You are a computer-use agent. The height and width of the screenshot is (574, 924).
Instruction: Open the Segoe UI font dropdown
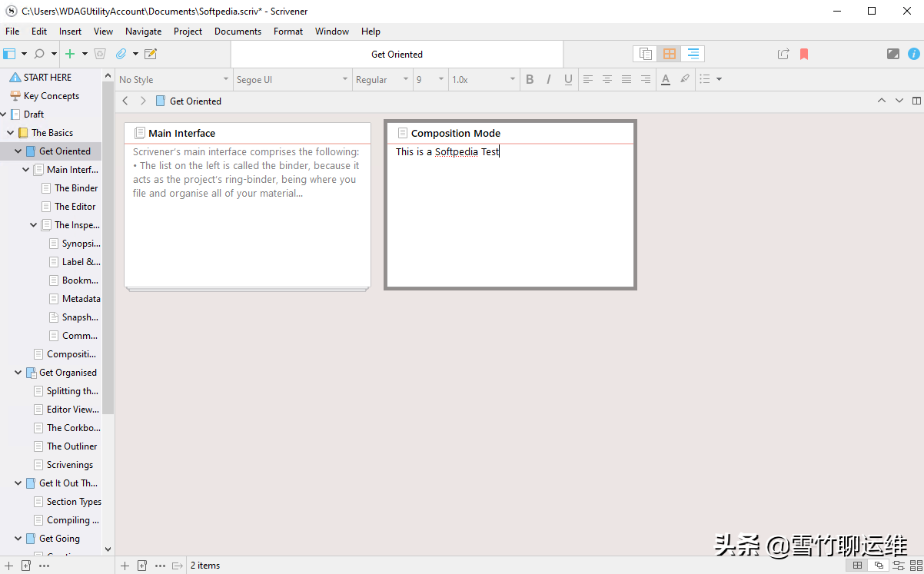291,79
